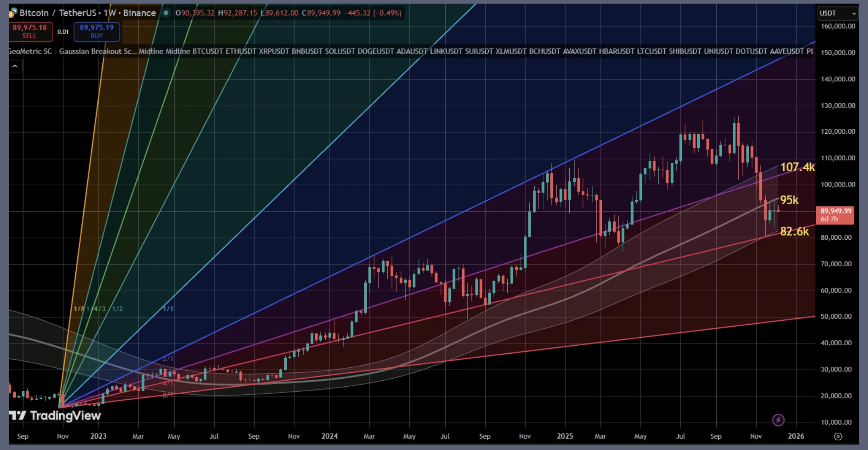
Task: Click the 1/2 Gann fan label
Action: click(x=117, y=309)
